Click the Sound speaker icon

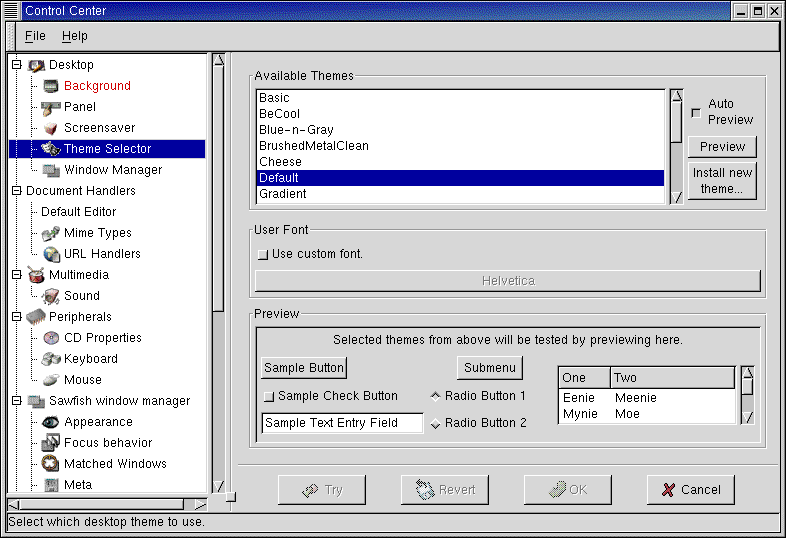51,296
